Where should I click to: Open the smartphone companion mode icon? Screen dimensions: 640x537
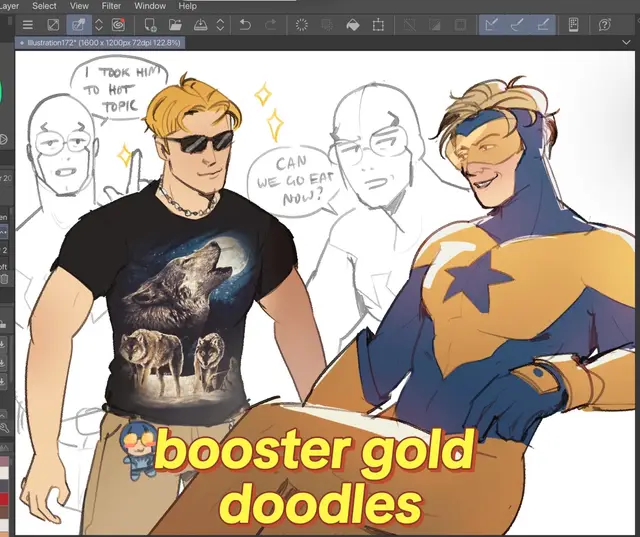[573, 25]
